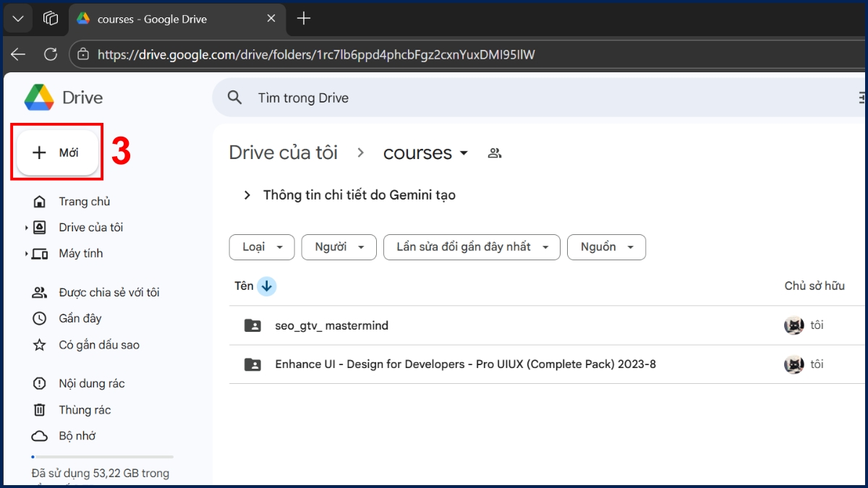Click site info icon in address bar
The image size is (868, 488).
coord(83,54)
